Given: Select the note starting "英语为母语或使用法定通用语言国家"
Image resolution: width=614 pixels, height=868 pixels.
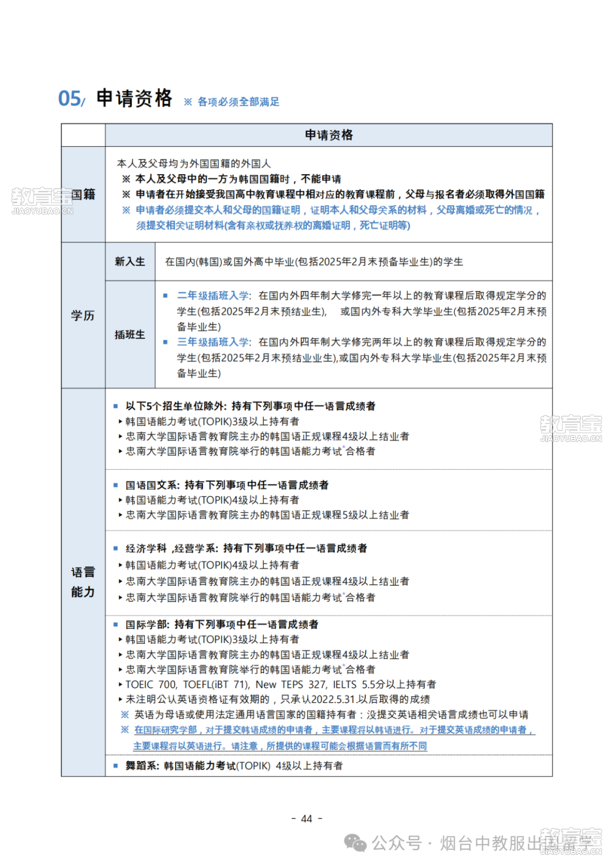Looking at the screenshot, I should click(331, 714).
